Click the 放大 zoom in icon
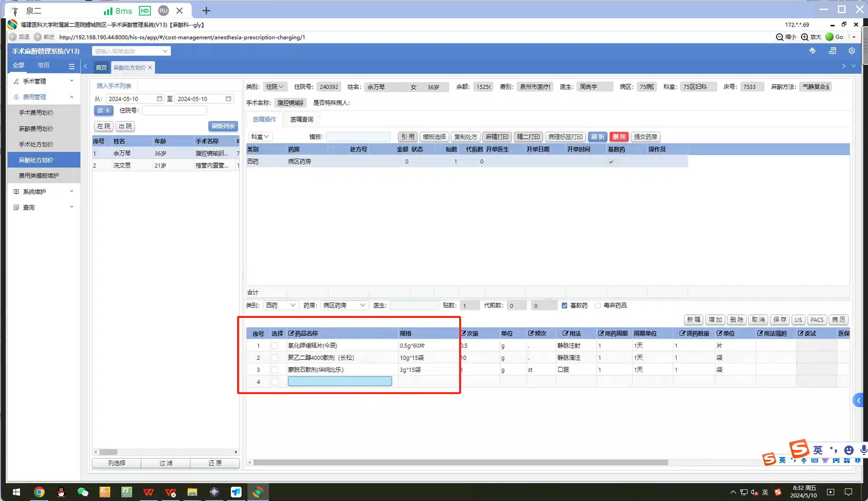The height and width of the screenshot is (501, 868). click(x=805, y=37)
